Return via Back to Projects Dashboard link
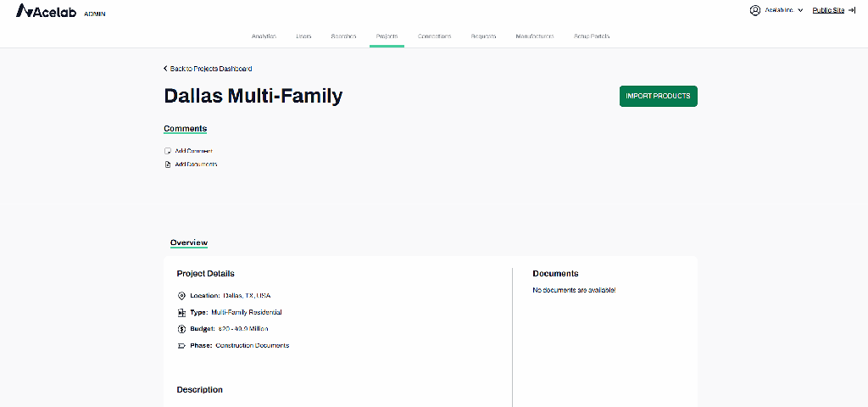The height and width of the screenshot is (407, 868). [x=211, y=69]
